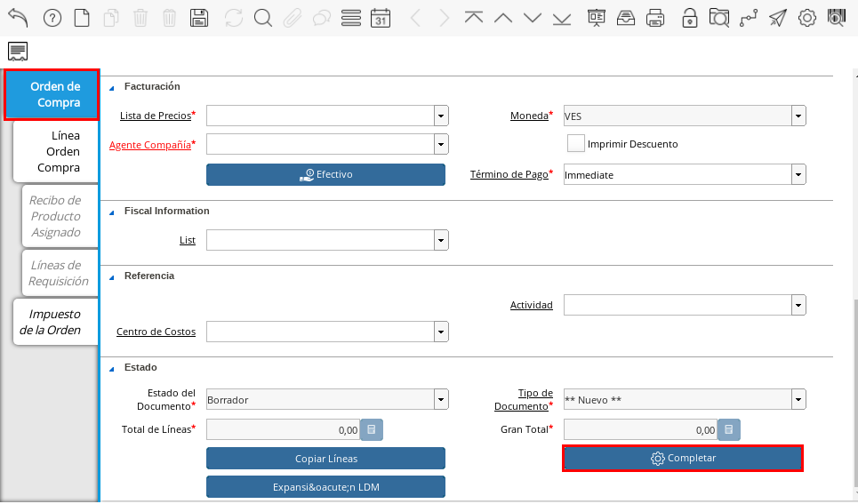Create a new record with page icon
This screenshot has width=858, height=504.
tap(82, 18)
